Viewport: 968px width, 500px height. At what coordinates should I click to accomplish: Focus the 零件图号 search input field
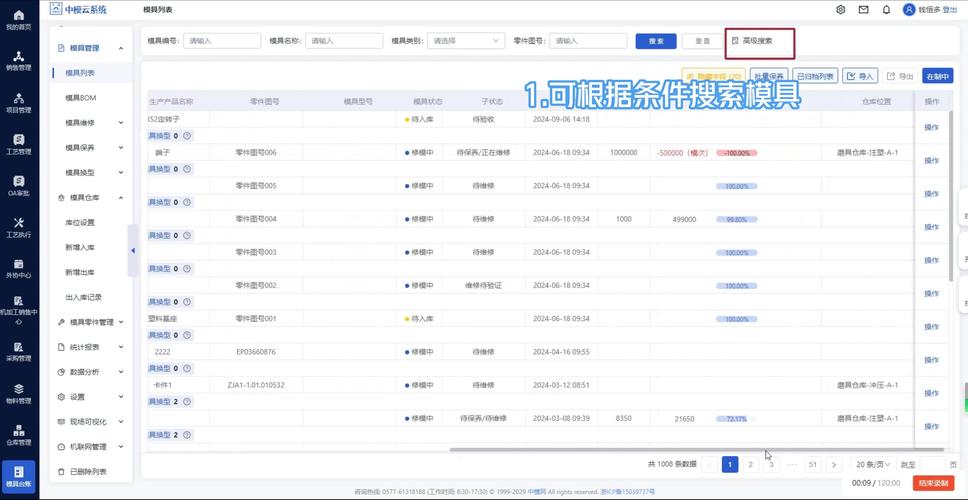pyautogui.click(x=588, y=41)
